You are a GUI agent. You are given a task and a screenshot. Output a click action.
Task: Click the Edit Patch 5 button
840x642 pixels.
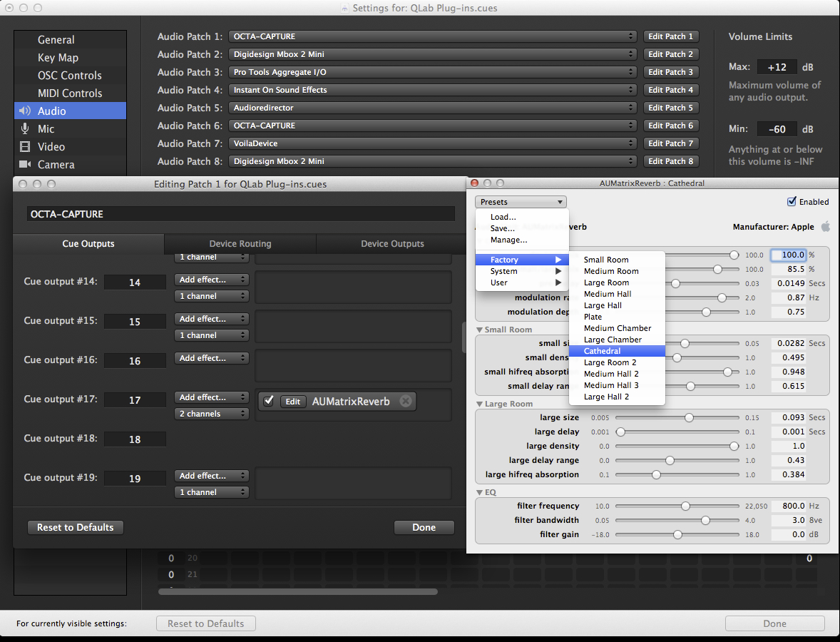pos(670,108)
